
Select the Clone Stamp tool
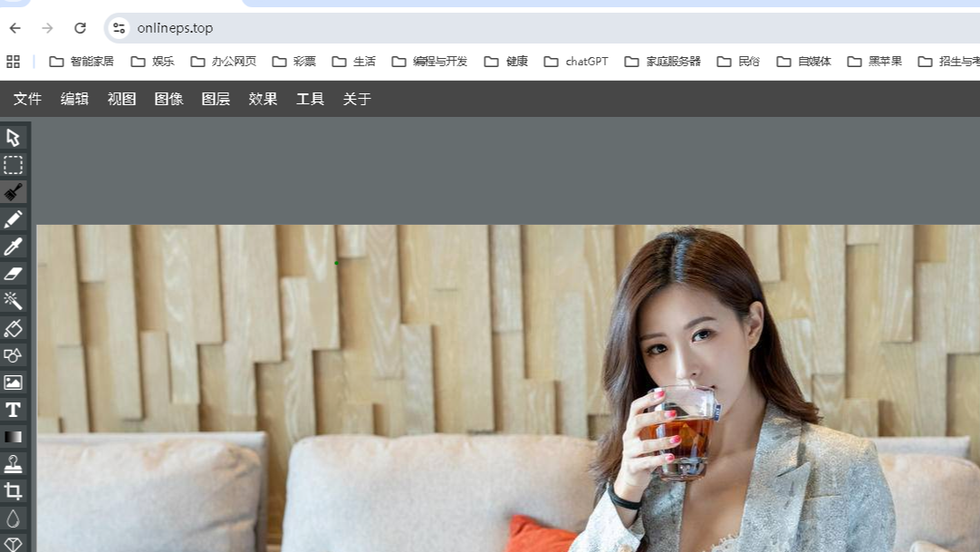13,464
